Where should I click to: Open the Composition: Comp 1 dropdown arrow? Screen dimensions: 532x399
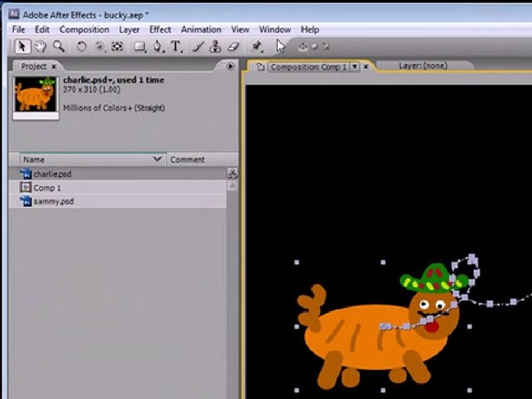point(354,66)
